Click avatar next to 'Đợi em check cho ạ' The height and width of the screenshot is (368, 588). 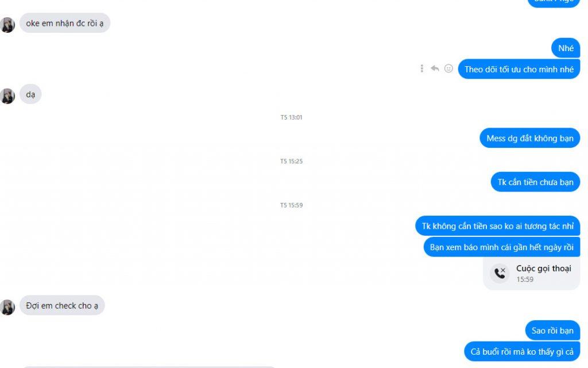7,307
